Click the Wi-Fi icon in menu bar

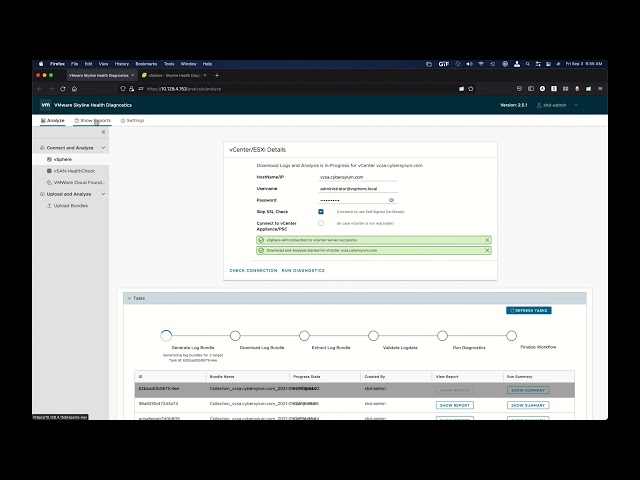click(481, 64)
